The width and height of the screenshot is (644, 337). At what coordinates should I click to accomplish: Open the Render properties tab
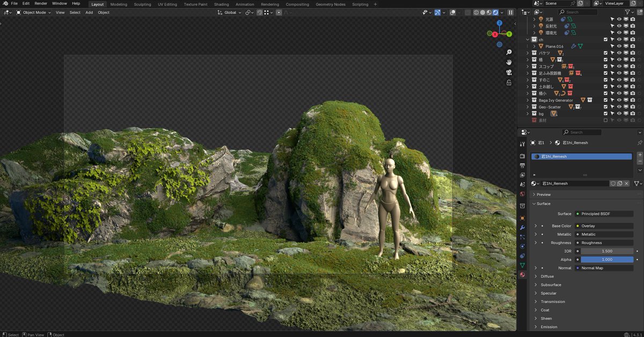point(522,156)
